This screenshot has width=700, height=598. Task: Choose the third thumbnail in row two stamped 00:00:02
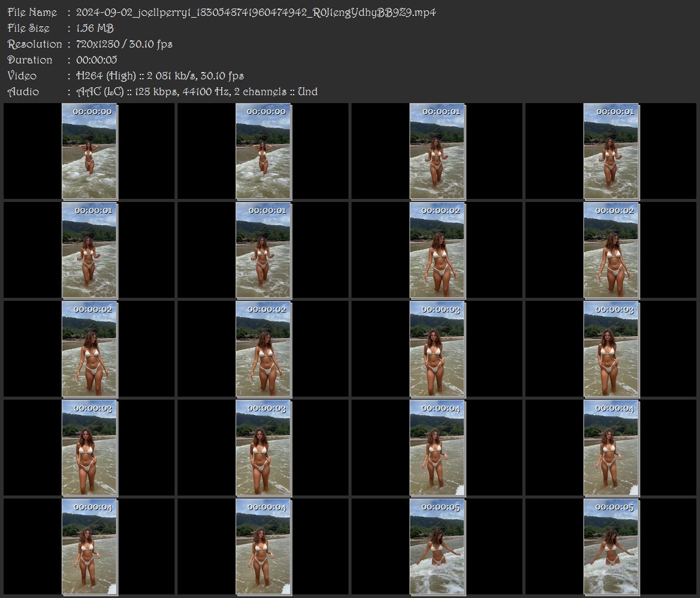pyautogui.click(x=438, y=250)
